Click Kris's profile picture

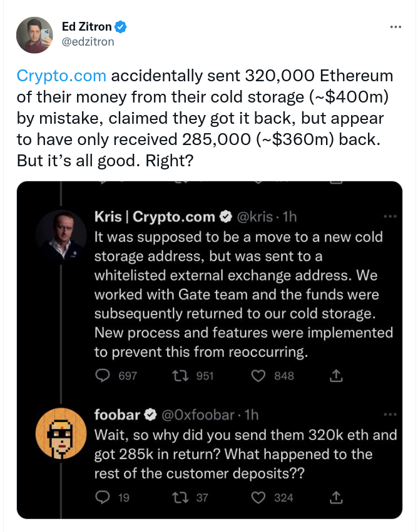pyautogui.click(x=60, y=236)
